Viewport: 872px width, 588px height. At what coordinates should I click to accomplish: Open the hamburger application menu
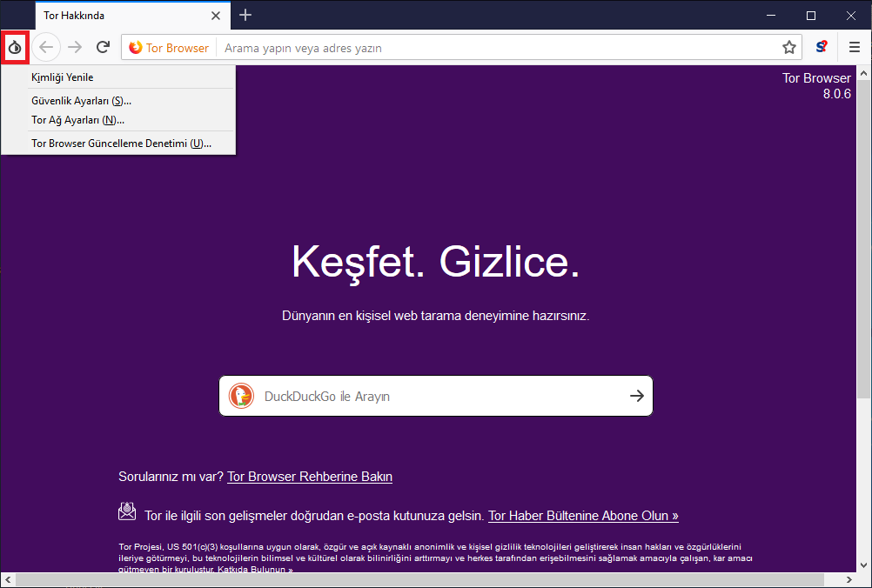pyautogui.click(x=855, y=48)
